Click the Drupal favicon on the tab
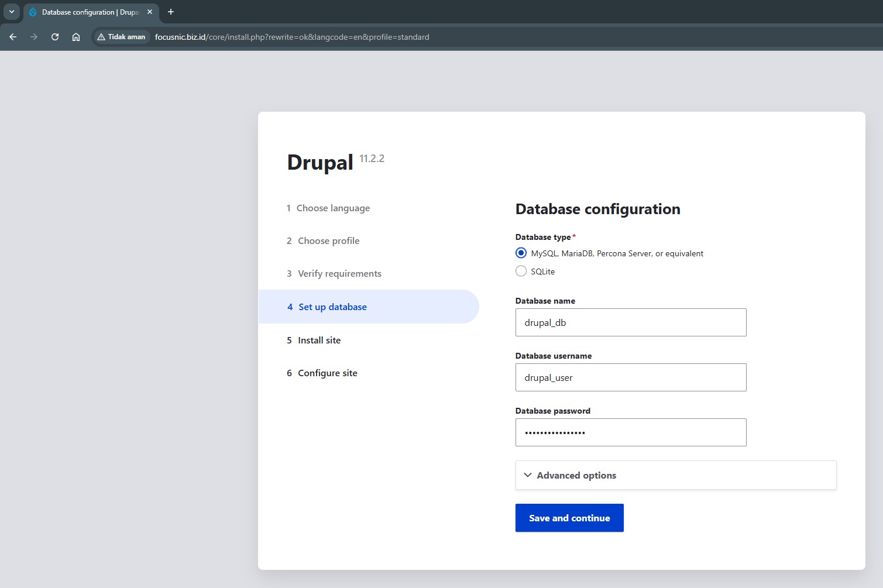The width and height of the screenshot is (883, 588). 33,12
